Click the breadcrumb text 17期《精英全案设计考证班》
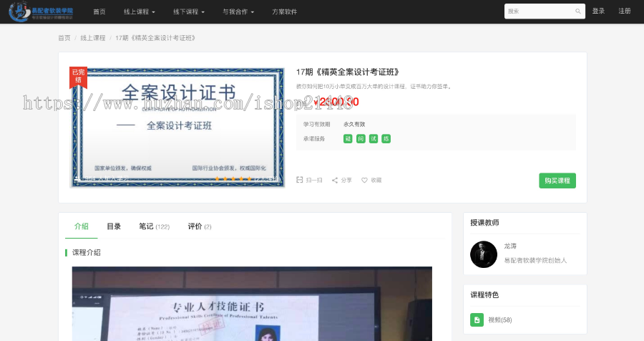The height and width of the screenshot is (341, 644). click(155, 38)
